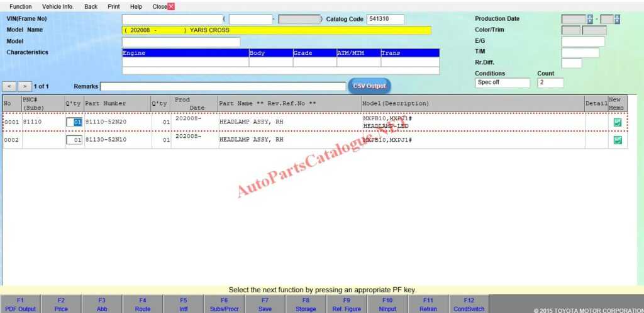Click the Back menu item

click(91, 6)
